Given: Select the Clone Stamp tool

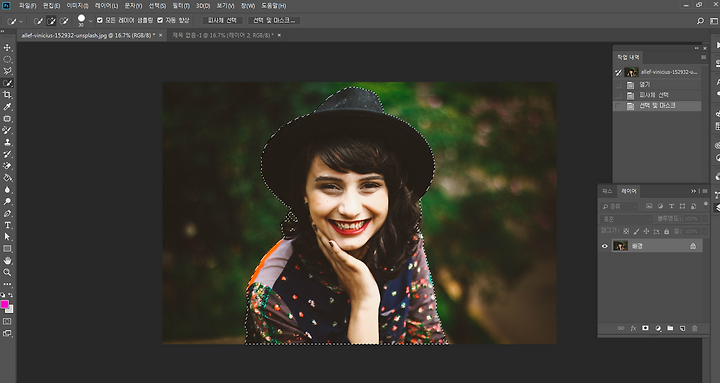Looking at the screenshot, I should coord(7,142).
